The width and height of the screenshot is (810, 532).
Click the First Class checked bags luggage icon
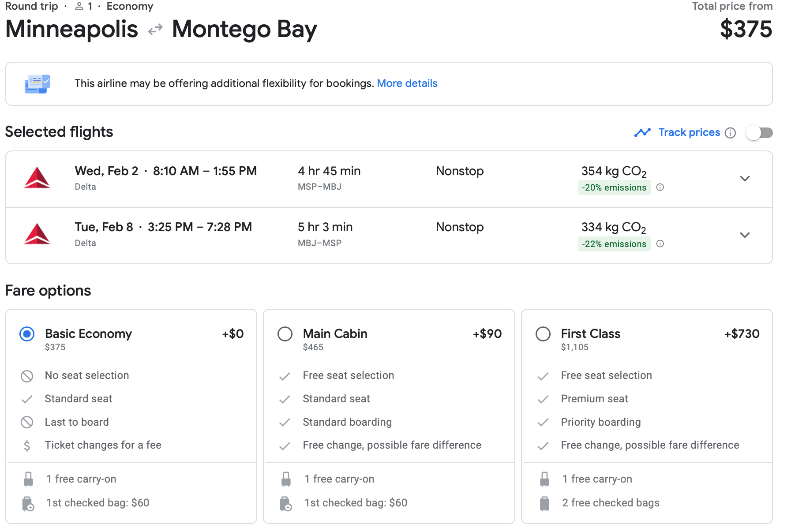point(544,503)
